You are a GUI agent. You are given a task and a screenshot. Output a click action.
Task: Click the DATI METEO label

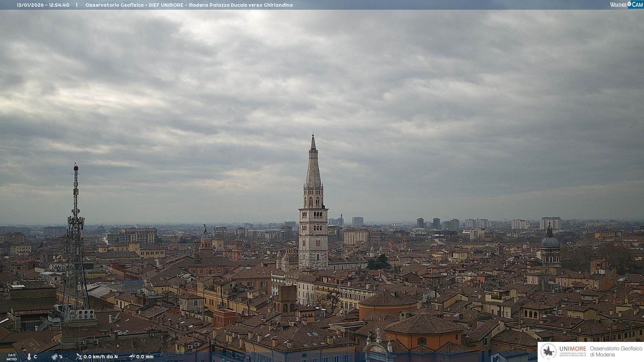tap(12, 357)
